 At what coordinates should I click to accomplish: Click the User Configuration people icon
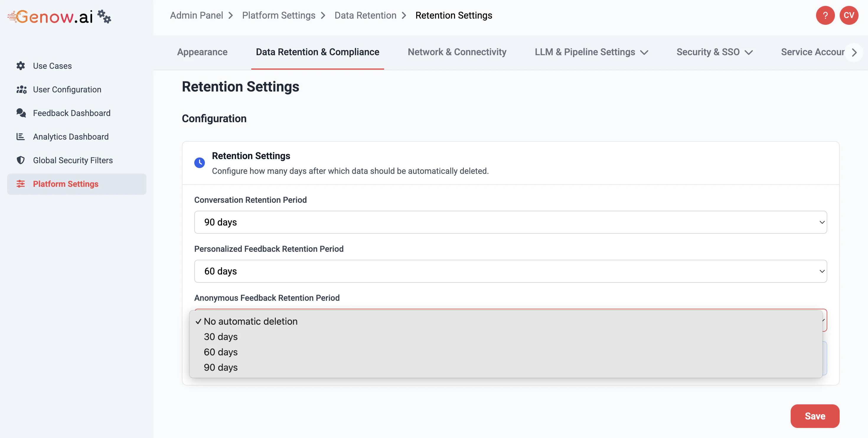(x=21, y=89)
